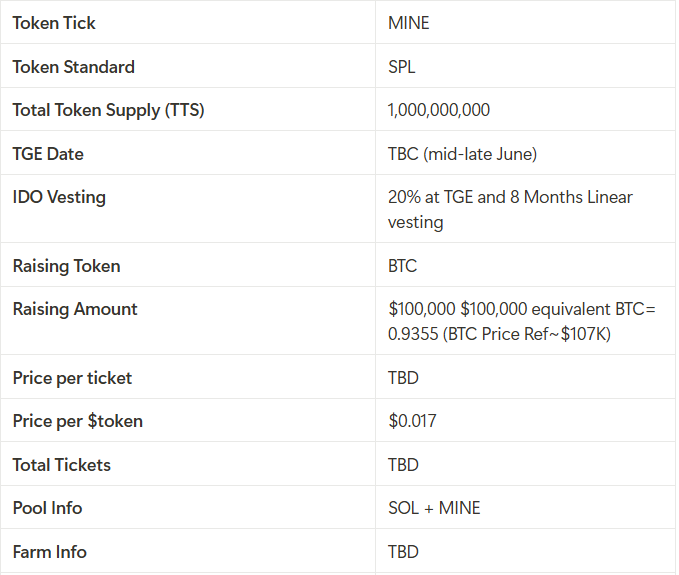Select the $0.017 token price value

coord(412,421)
